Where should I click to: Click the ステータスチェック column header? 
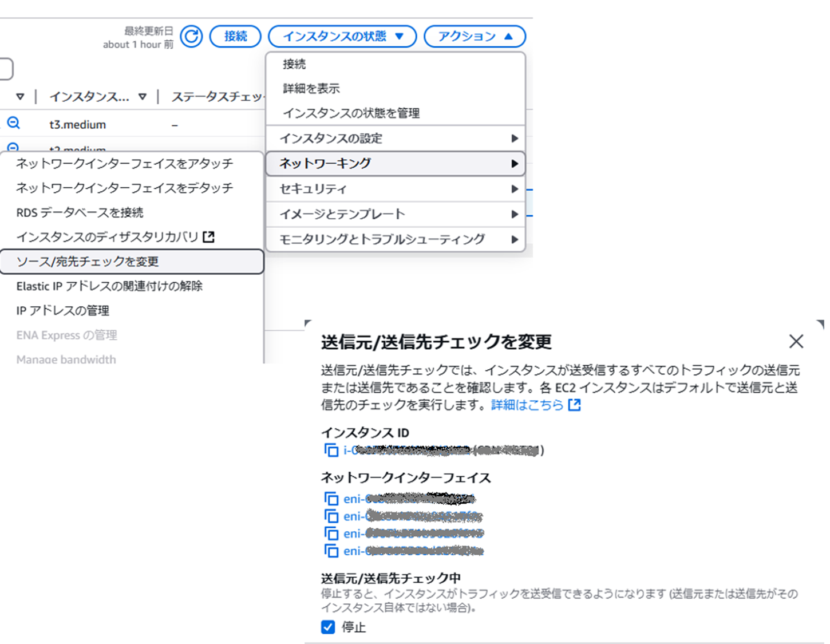point(218,97)
